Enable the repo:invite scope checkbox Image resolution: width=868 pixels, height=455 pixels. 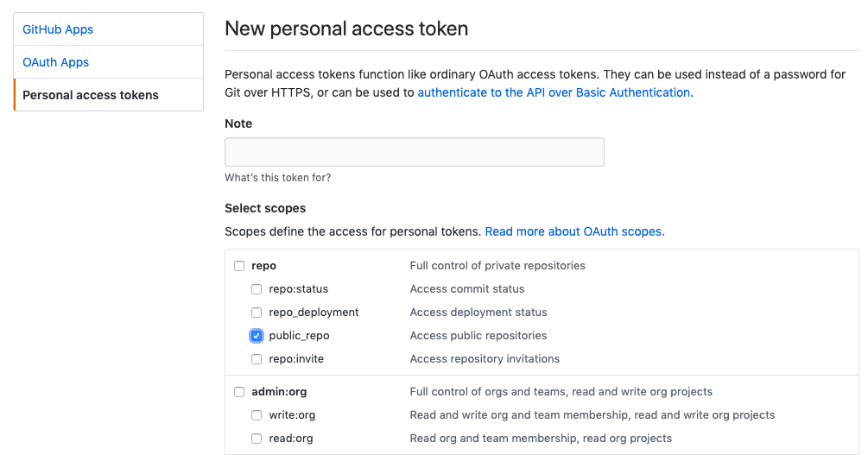(x=257, y=359)
